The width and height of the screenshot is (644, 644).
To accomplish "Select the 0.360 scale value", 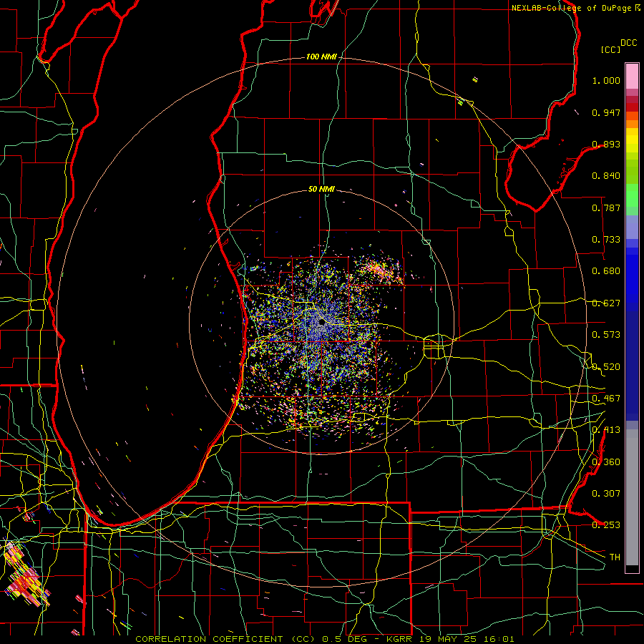I will click(606, 462).
